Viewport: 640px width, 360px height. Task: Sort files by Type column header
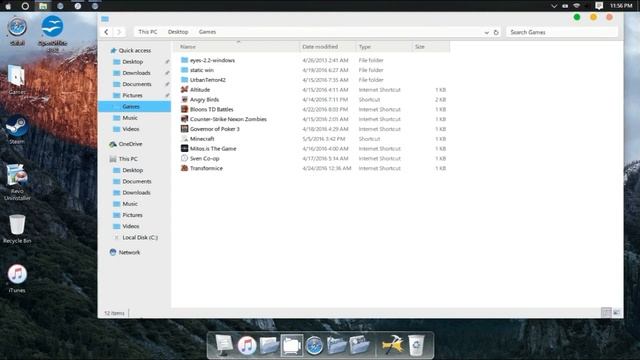[384, 47]
